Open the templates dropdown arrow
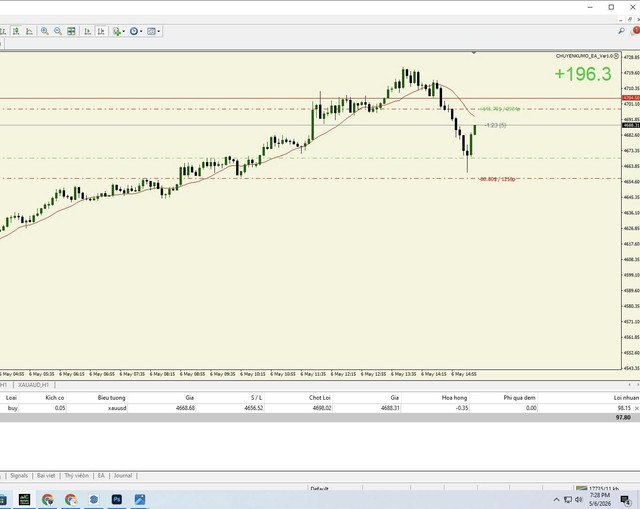The image size is (640, 509). [158, 31]
